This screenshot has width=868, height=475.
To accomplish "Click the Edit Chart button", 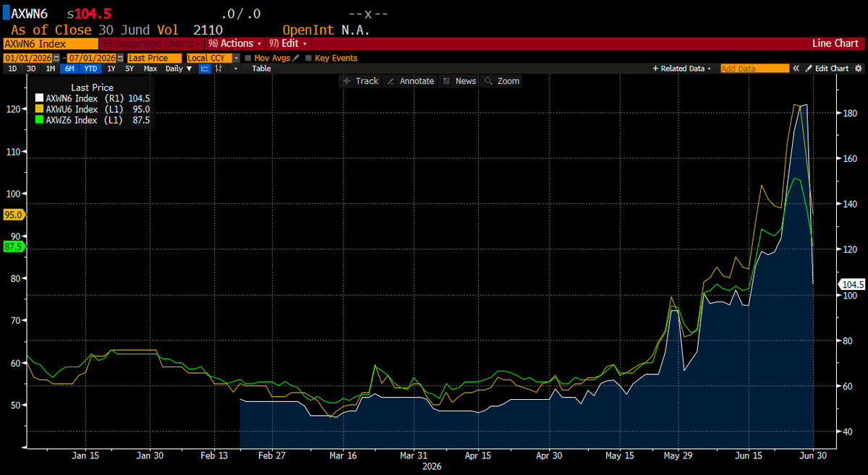I will point(827,69).
